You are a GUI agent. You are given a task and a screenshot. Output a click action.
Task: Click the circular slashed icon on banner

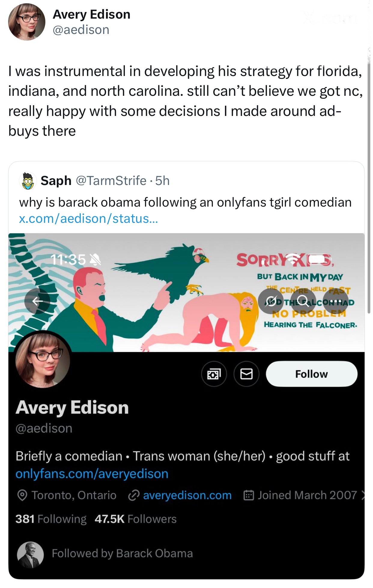click(271, 301)
